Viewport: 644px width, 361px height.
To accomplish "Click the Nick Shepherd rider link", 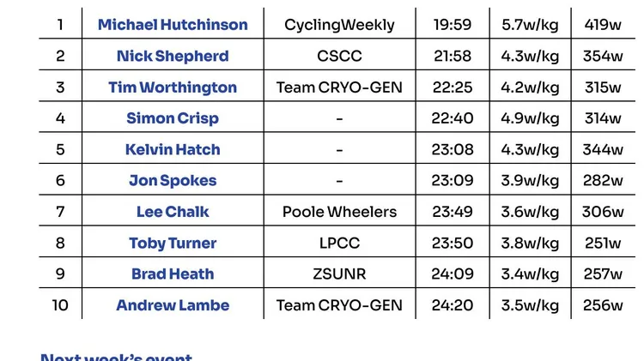I will 173,57.
